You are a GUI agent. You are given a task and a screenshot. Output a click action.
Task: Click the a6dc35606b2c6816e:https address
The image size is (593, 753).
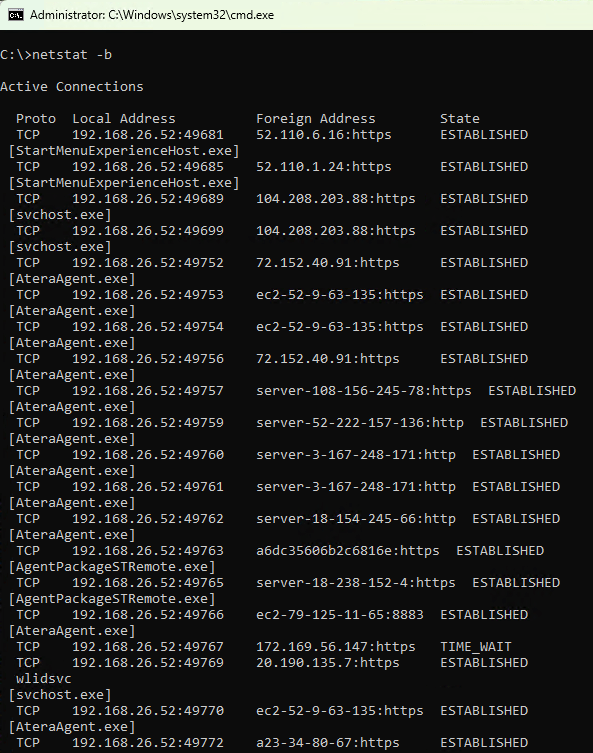coord(348,551)
